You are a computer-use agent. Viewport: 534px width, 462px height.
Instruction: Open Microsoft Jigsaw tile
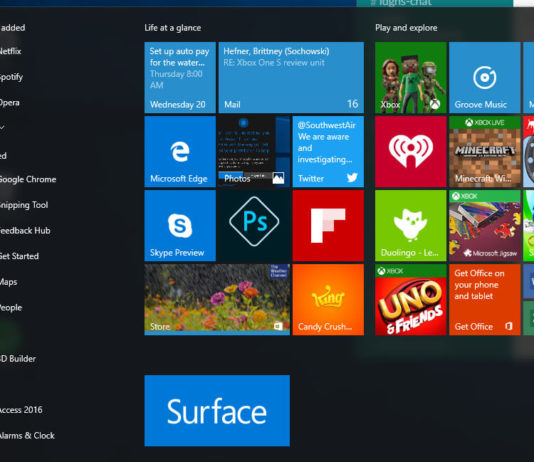pos(485,226)
